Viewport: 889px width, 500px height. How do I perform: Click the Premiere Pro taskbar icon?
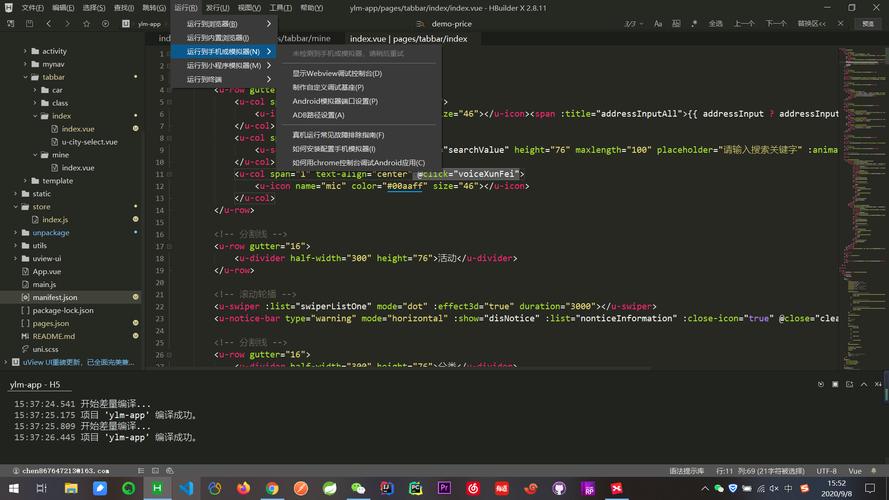445,488
